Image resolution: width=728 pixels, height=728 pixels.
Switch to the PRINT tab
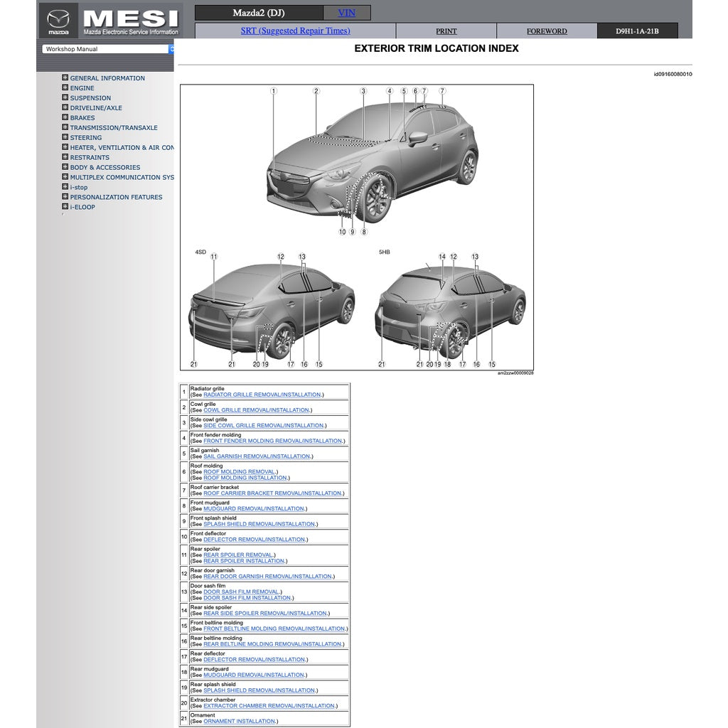(446, 31)
